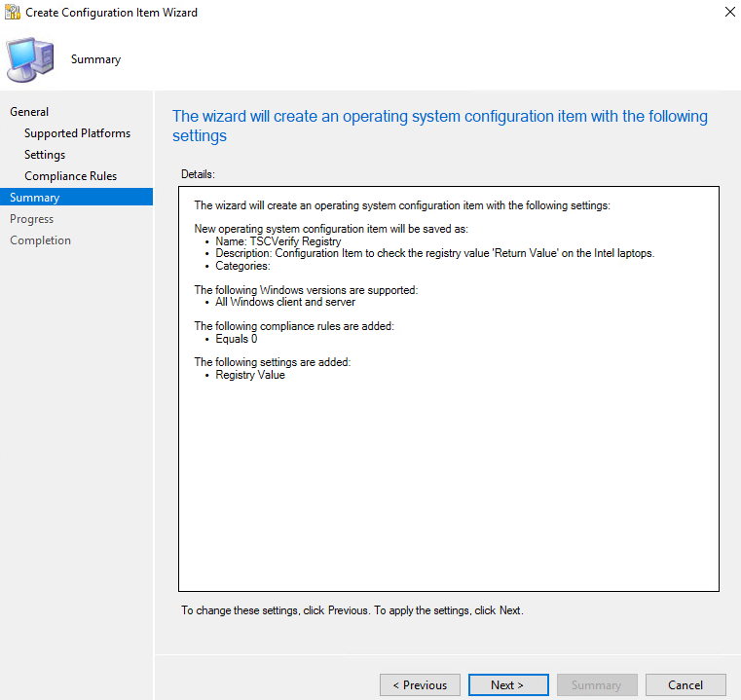Click the Description line in details box
The height and width of the screenshot is (700, 741).
tap(435, 253)
